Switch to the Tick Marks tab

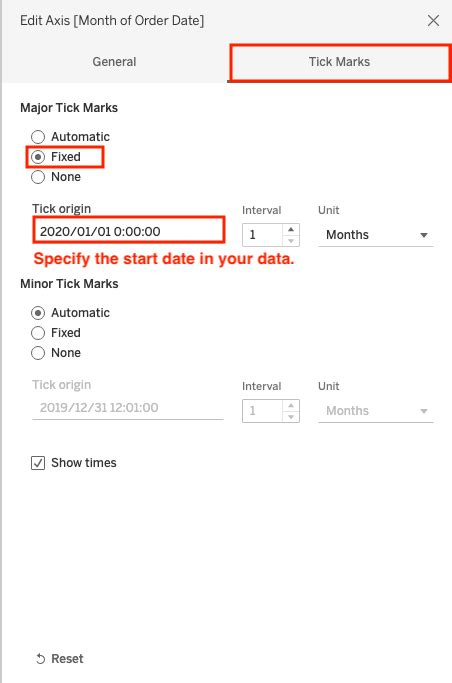[339, 62]
